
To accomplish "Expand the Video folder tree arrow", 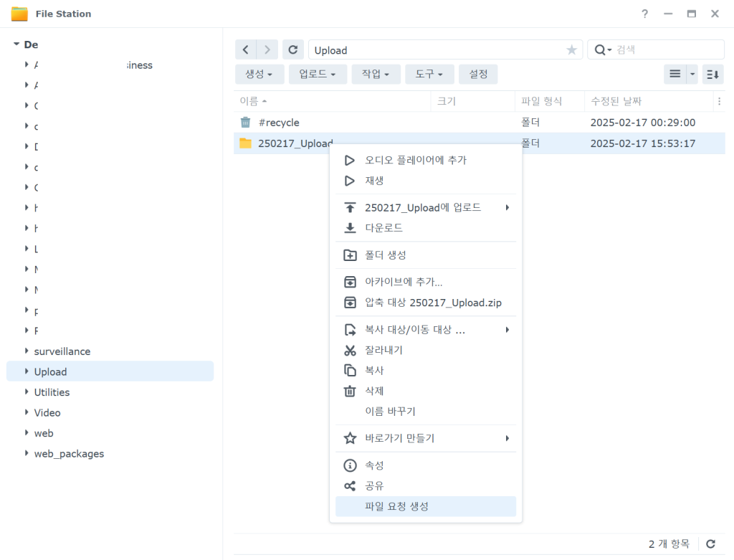I will pos(27,412).
